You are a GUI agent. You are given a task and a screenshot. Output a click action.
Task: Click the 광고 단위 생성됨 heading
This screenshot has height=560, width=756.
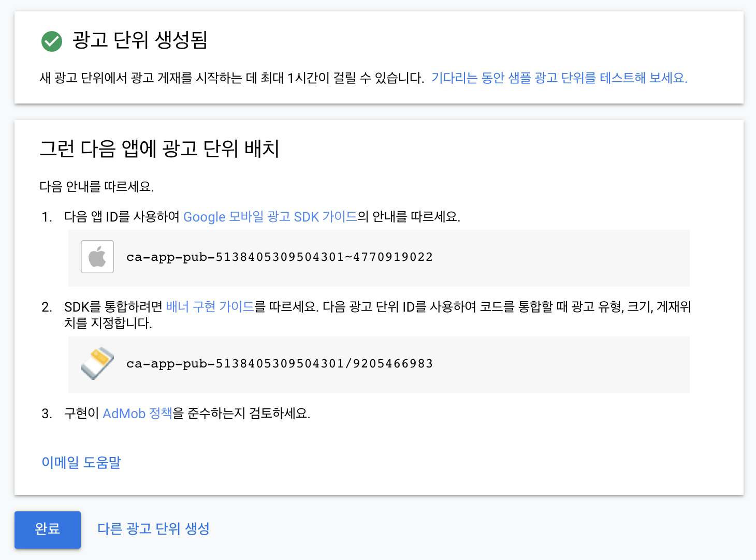click(x=140, y=40)
